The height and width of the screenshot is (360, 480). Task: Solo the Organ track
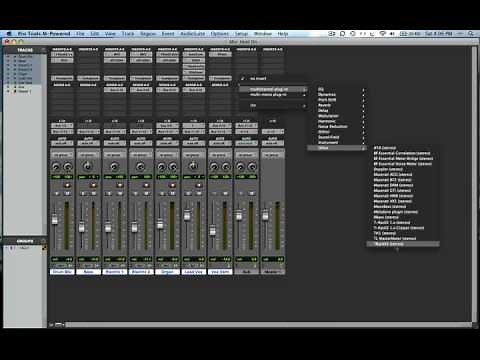coord(162,193)
